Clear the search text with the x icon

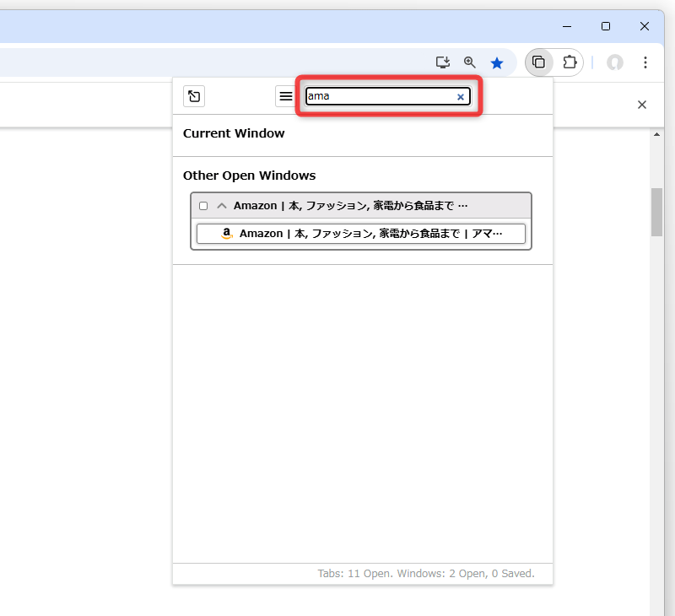tap(460, 97)
